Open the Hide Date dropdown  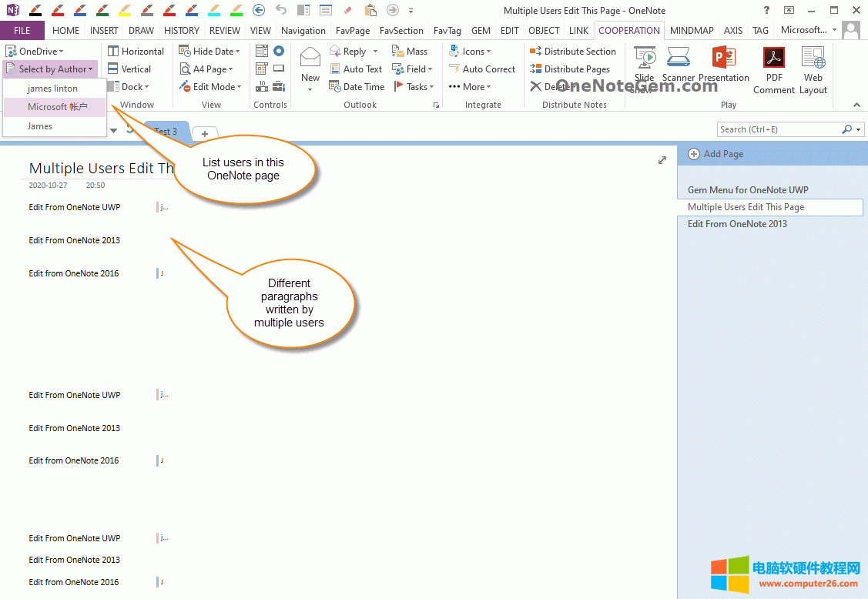point(209,52)
